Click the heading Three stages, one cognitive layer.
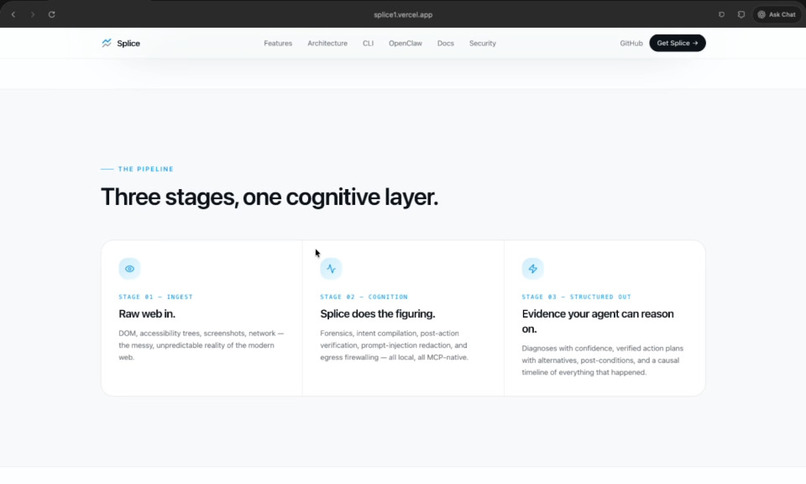This screenshot has width=806, height=484. 269,197
